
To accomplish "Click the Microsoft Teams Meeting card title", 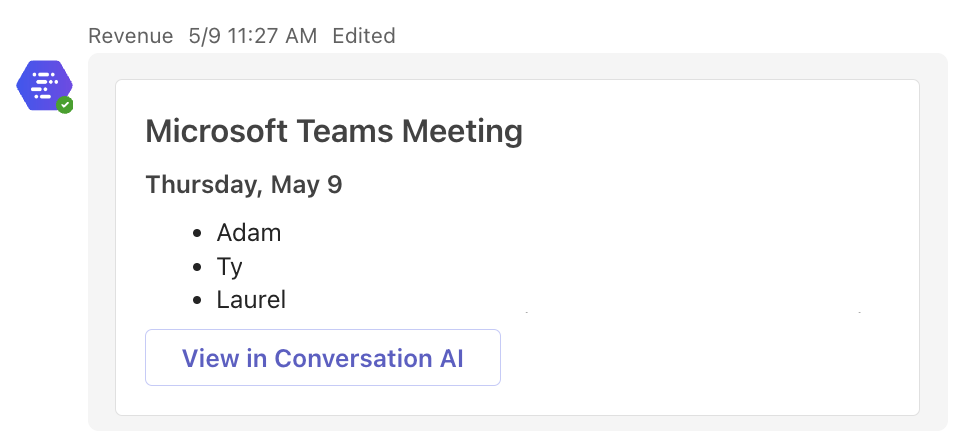I will [334, 131].
